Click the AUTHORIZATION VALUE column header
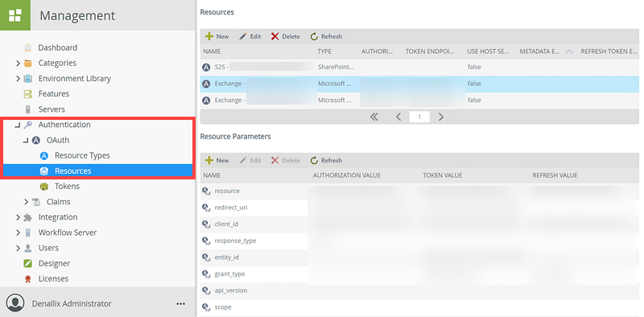The height and width of the screenshot is (317, 644). click(347, 175)
